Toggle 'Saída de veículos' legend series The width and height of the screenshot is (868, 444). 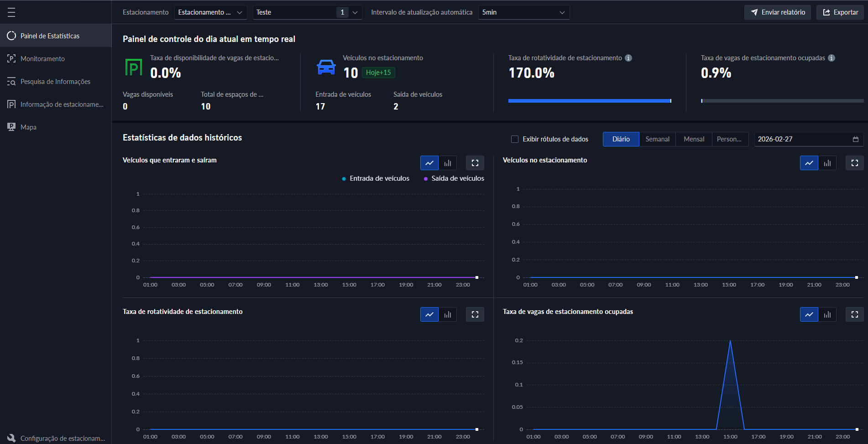454,178
